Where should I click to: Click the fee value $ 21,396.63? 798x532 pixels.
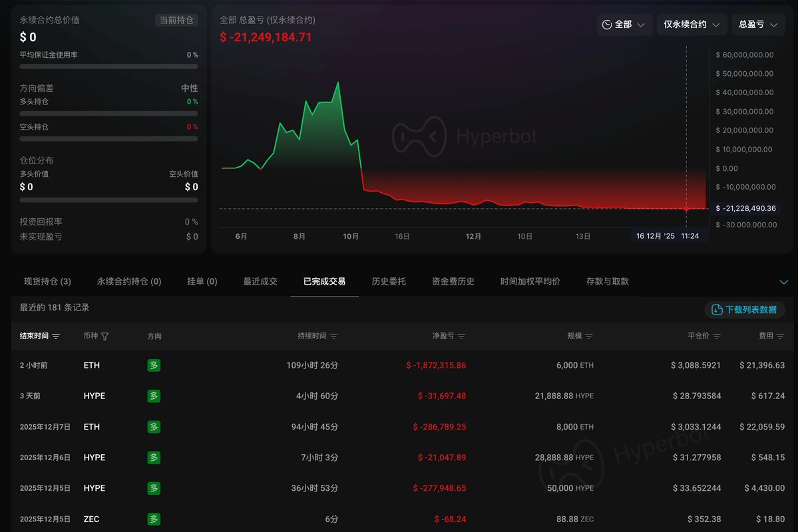pos(762,365)
